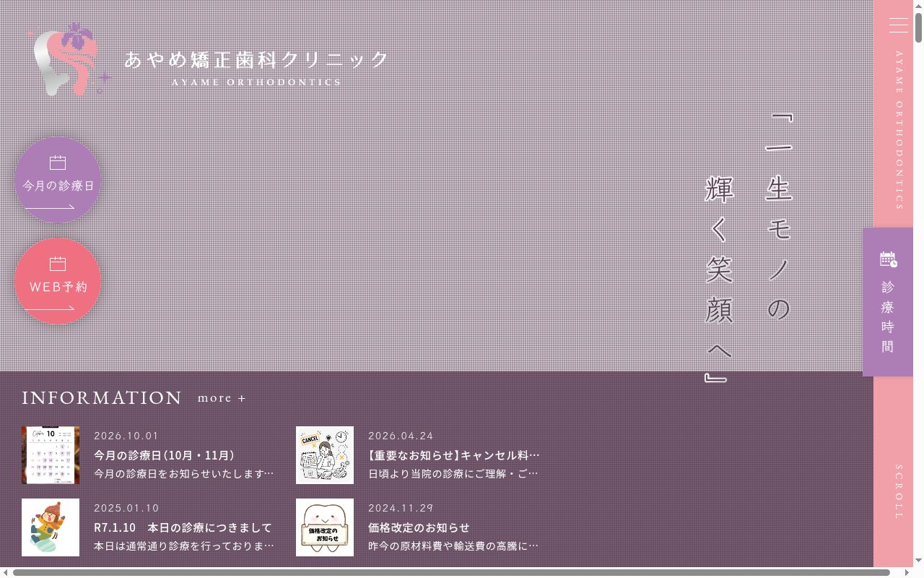
Task: Open news item 今月の診療日（10月・11月）
Action: [165, 455]
